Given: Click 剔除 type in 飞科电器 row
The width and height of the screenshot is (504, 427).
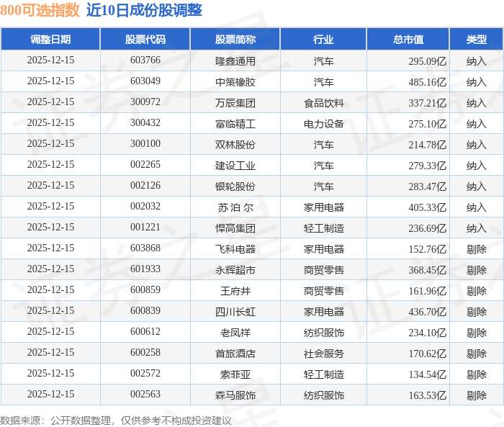Looking at the screenshot, I should coord(477,249).
